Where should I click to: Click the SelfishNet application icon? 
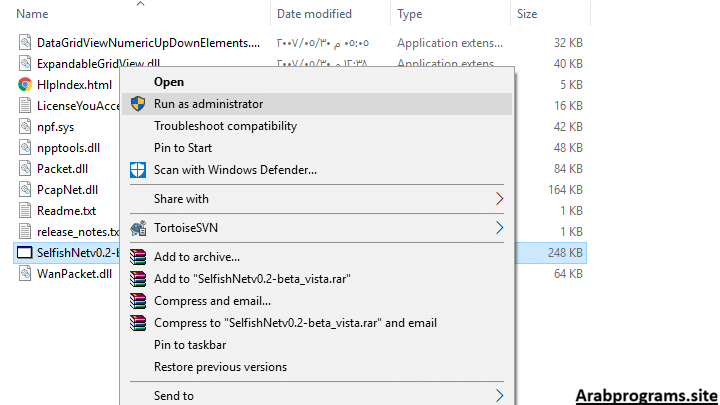25,253
